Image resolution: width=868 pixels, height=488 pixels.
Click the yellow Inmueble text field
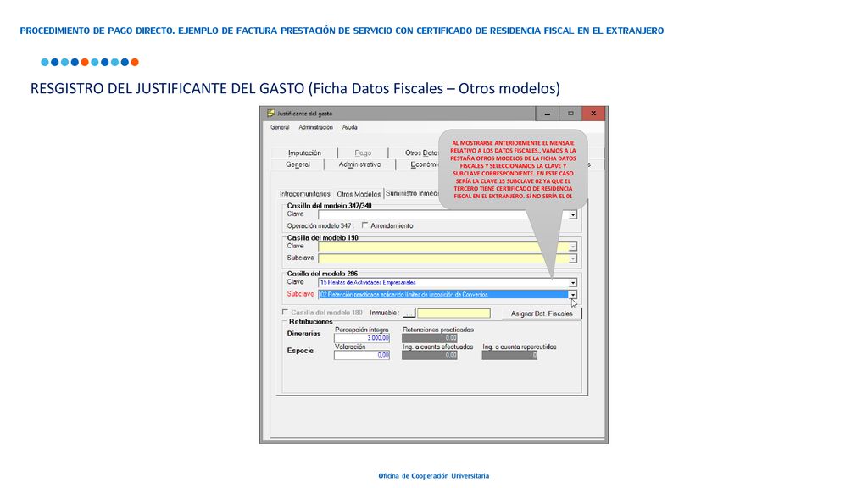[454, 313]
